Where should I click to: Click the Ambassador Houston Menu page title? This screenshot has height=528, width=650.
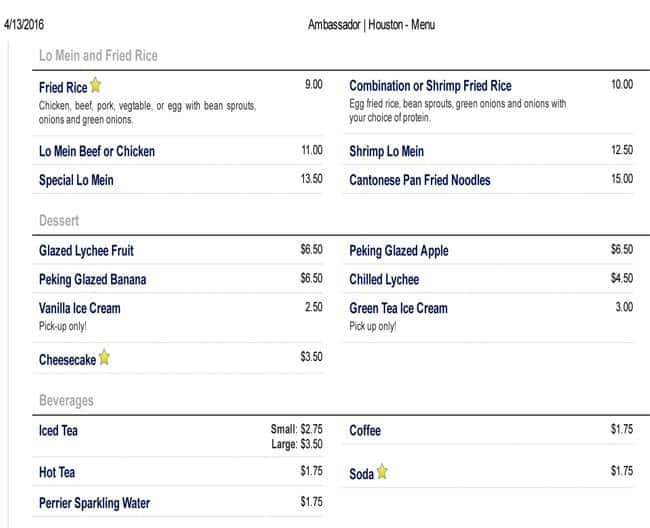(372, 25)
